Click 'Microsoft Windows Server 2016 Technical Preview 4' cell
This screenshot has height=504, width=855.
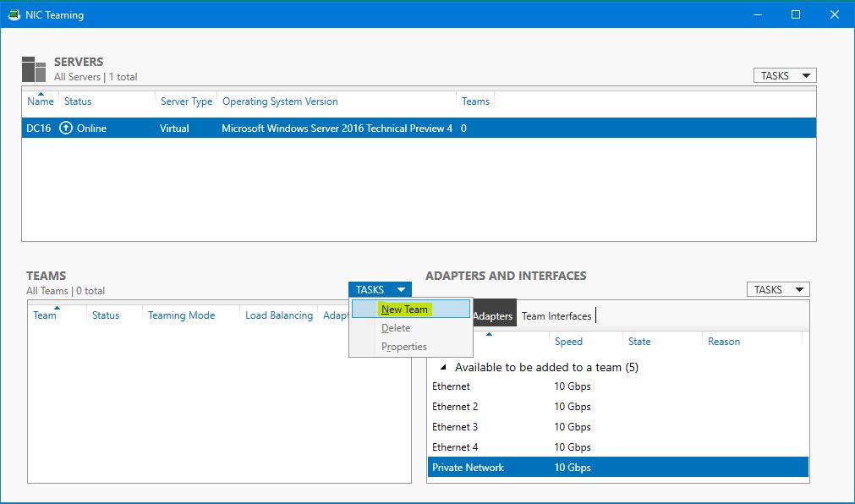tap(337, 129)
